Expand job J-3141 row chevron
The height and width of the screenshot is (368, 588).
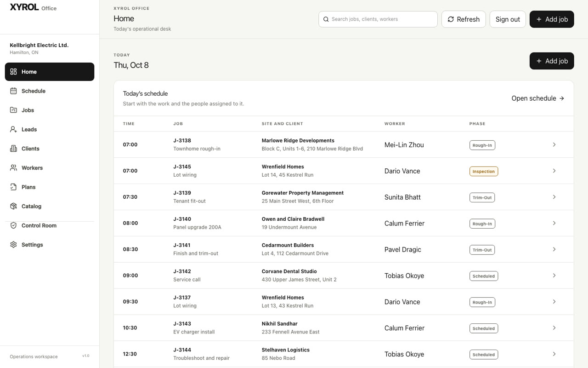click(554, 249)
